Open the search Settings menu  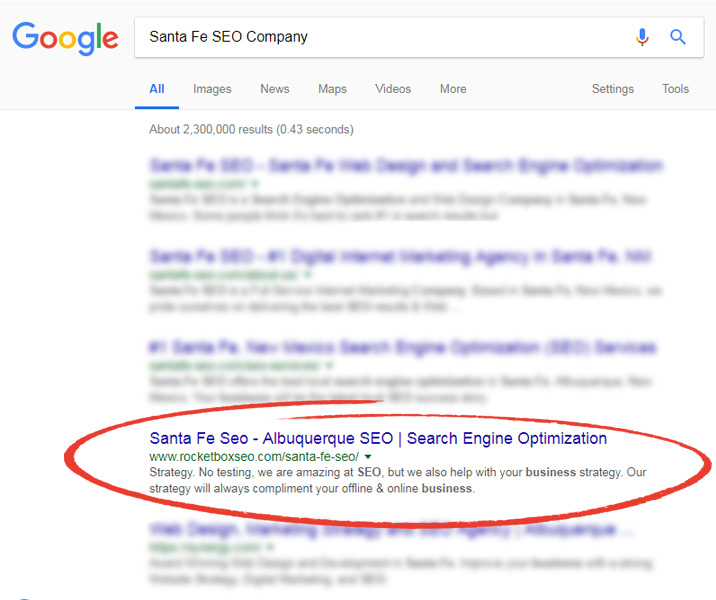[x=612, y=89]
